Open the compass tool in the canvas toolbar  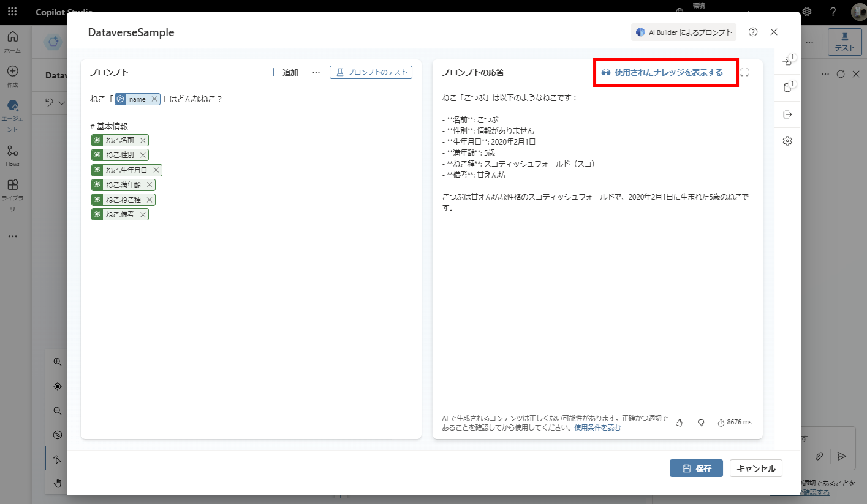(x=57, y=386)
